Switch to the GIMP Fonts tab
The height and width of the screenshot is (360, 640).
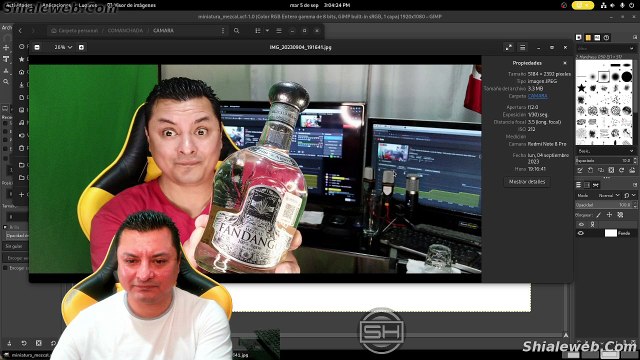(597, 38)
